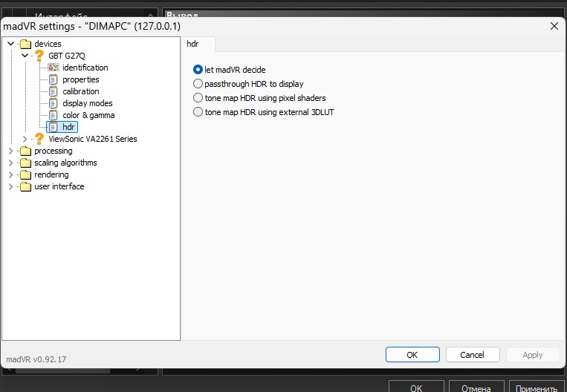Click the madVR v0.92.17 version text

tap(36, 359)
